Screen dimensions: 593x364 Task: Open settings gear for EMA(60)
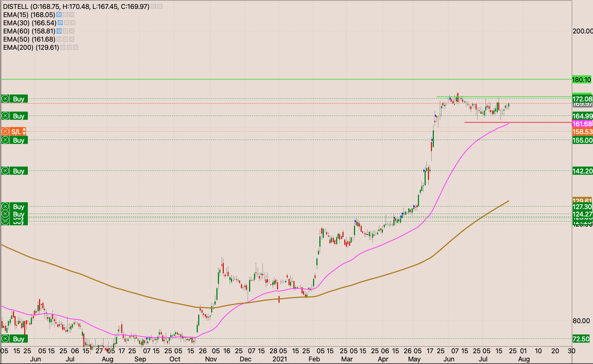click(x=65, y=31)
